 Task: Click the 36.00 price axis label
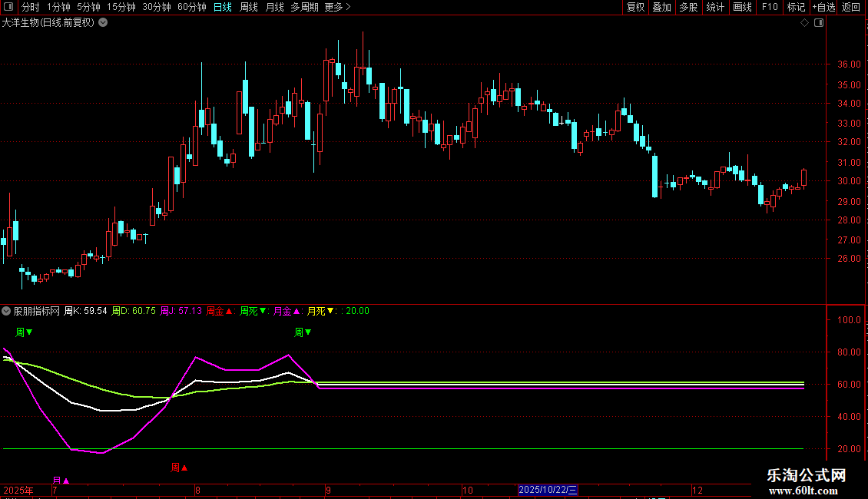click(849, 64)
